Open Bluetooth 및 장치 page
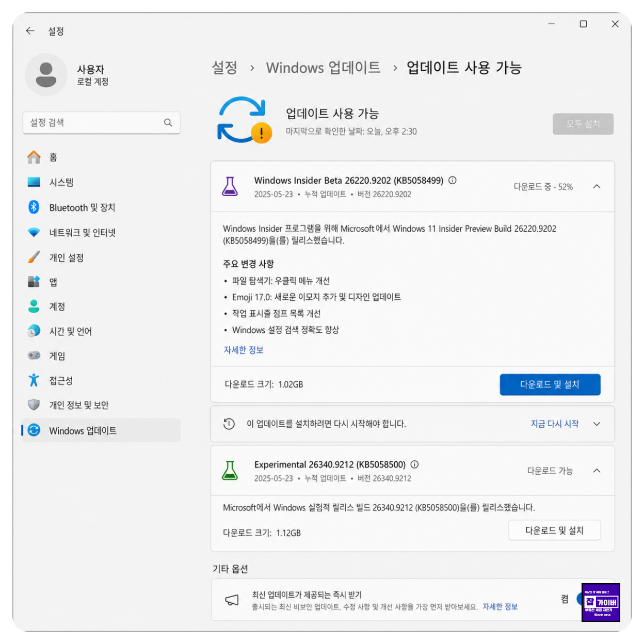The height and width of the screenshot is (644, 644). tap(102, 207)
